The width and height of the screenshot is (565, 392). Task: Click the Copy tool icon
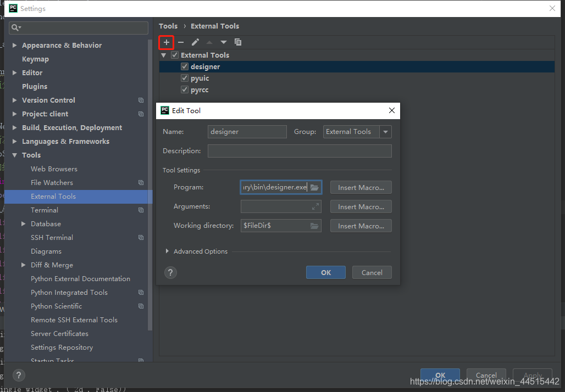pyautogui.click(x=238, y=42)
